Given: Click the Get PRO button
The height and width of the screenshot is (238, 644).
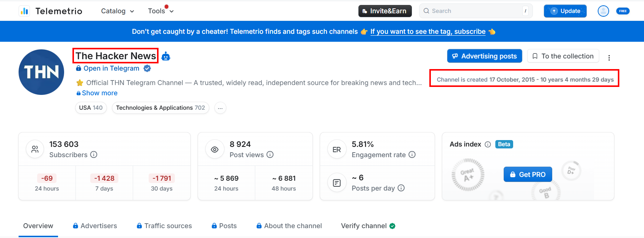Looking at the screenshot, I should coord(528,174).
